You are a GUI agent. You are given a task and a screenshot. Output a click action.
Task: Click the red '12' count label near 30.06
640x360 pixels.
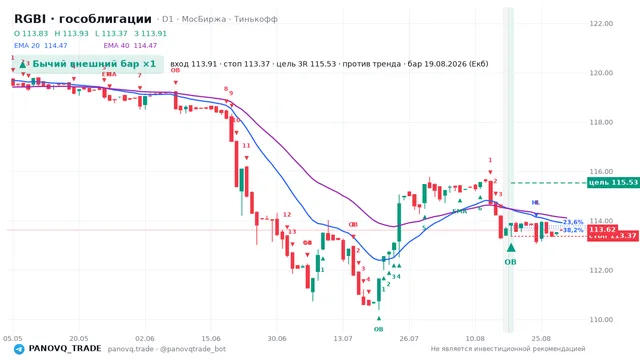pos(287,215)
